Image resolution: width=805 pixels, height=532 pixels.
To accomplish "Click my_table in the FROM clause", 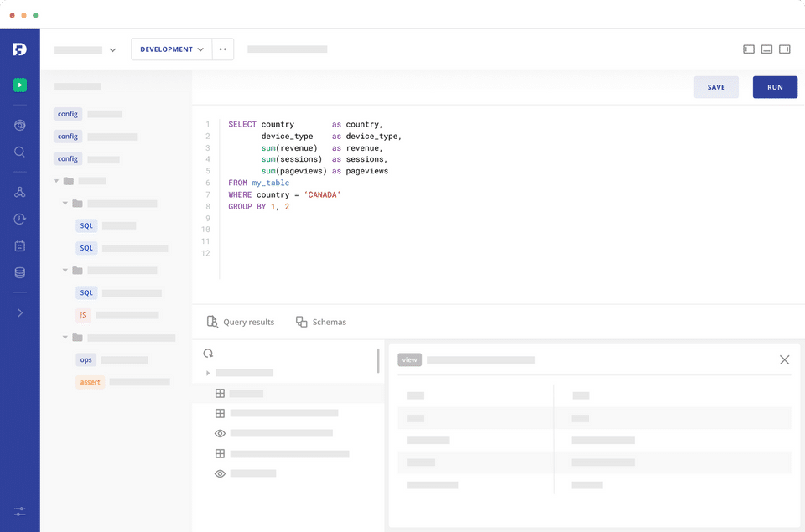I will [271, 183].
